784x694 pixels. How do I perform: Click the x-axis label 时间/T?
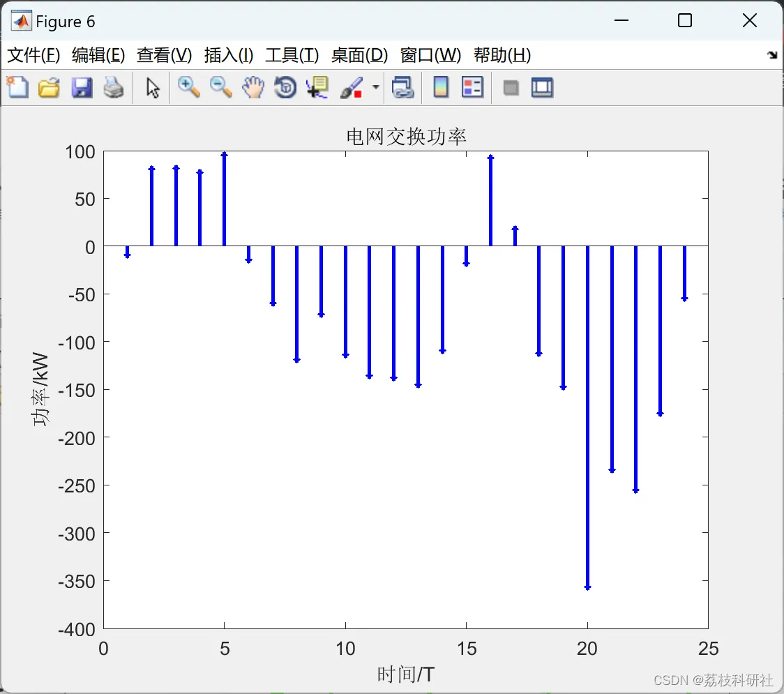(x=405, y=674)
